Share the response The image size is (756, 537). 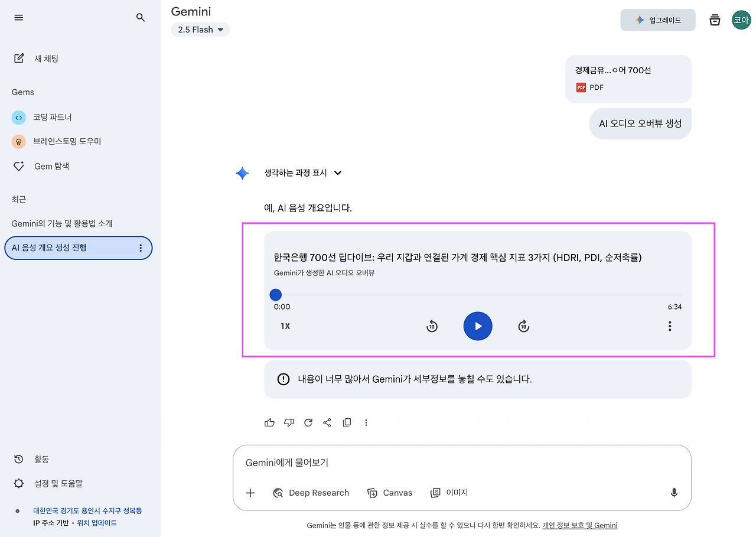(327, 422)
